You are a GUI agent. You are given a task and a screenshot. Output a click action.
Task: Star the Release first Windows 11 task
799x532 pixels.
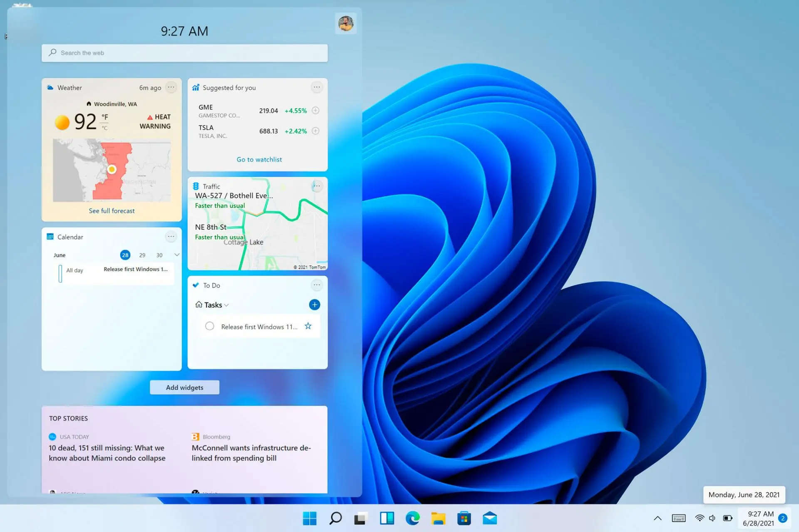(308, 326)
